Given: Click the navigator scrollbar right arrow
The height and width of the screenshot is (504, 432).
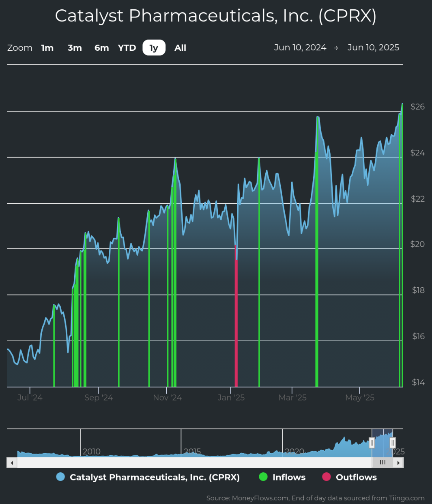Looking at the screenshot, I should tap(398, 463).
